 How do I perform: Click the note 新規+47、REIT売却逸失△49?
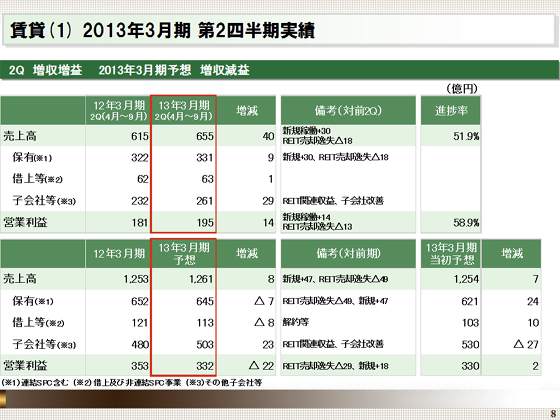(335, 279)
